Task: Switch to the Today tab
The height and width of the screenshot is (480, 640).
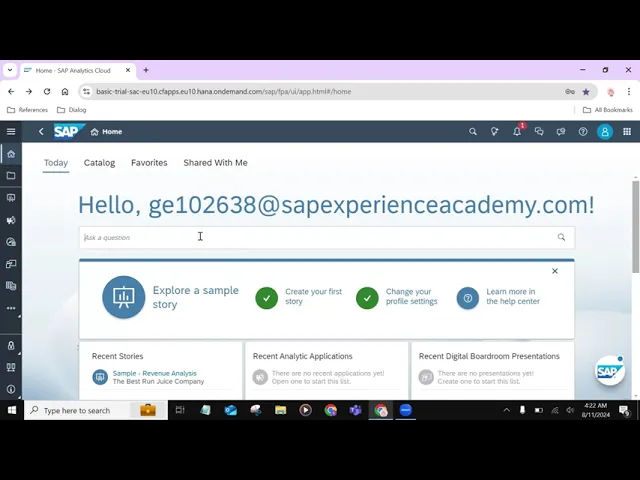Action: pyautogui.click(x=56, y=162)
